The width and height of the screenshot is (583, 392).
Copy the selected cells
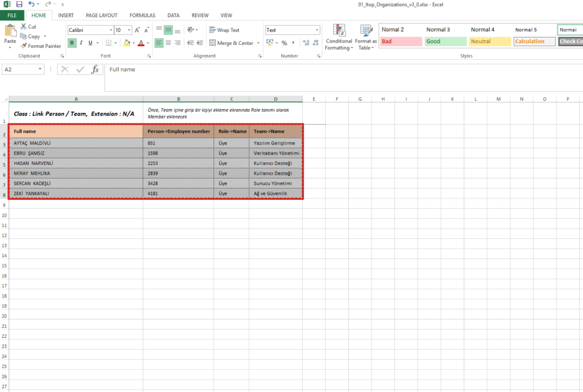point(30,36)
